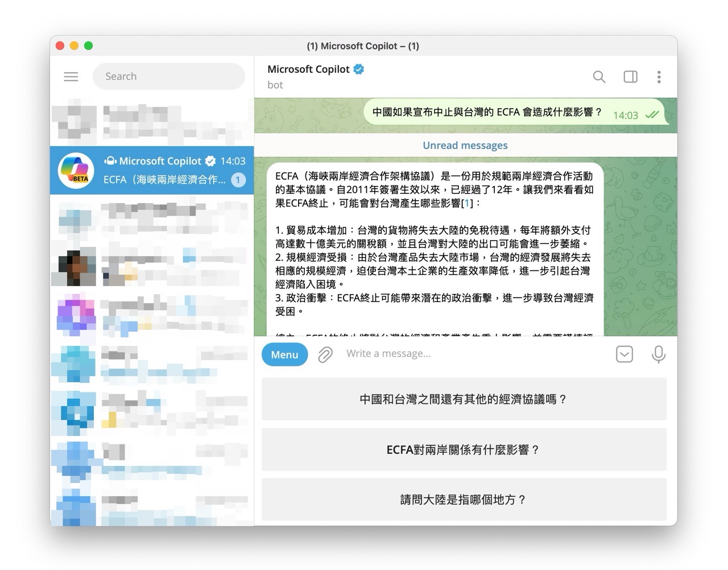Open citation link [1] in reply

pos(467,203)
